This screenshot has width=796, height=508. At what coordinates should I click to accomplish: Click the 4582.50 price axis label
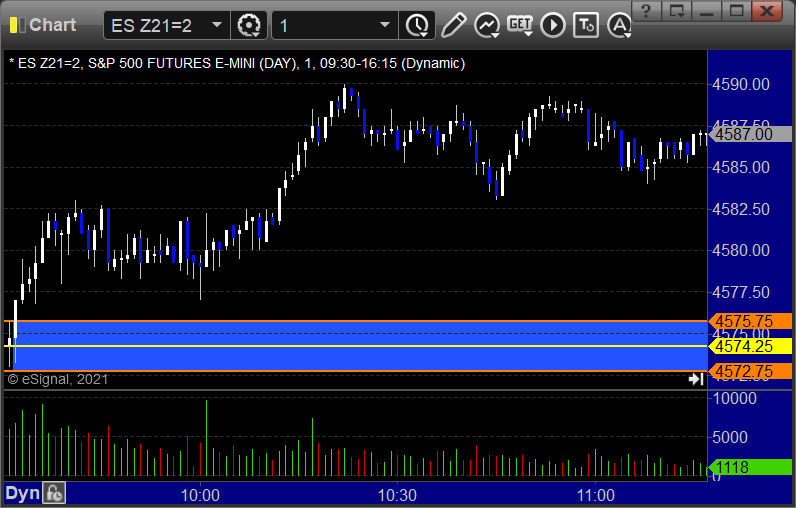741,209
